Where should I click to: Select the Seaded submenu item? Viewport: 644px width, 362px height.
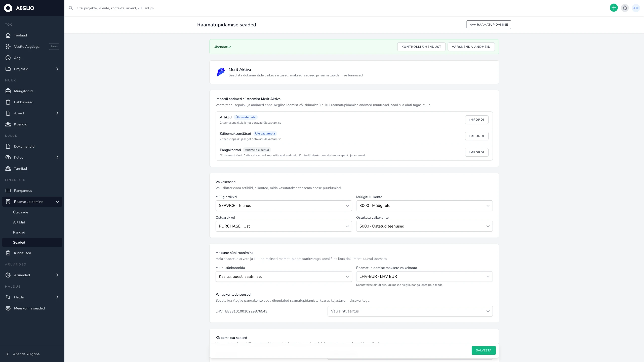click(32, 242)
